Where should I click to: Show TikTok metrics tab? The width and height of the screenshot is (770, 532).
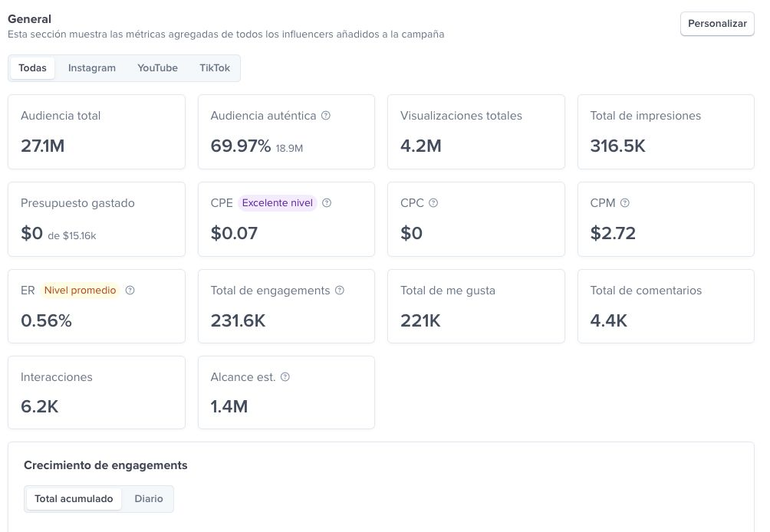(215, 68)
